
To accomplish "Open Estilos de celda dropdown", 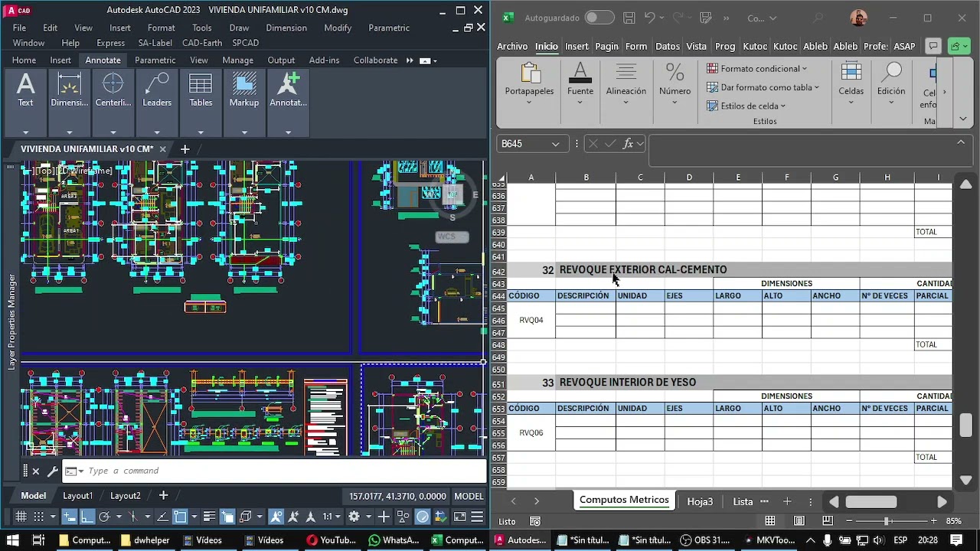I will coord(746,106).
